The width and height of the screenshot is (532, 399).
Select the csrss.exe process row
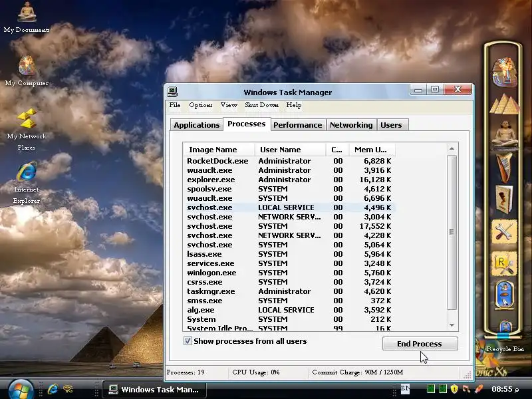pos(289,282)
